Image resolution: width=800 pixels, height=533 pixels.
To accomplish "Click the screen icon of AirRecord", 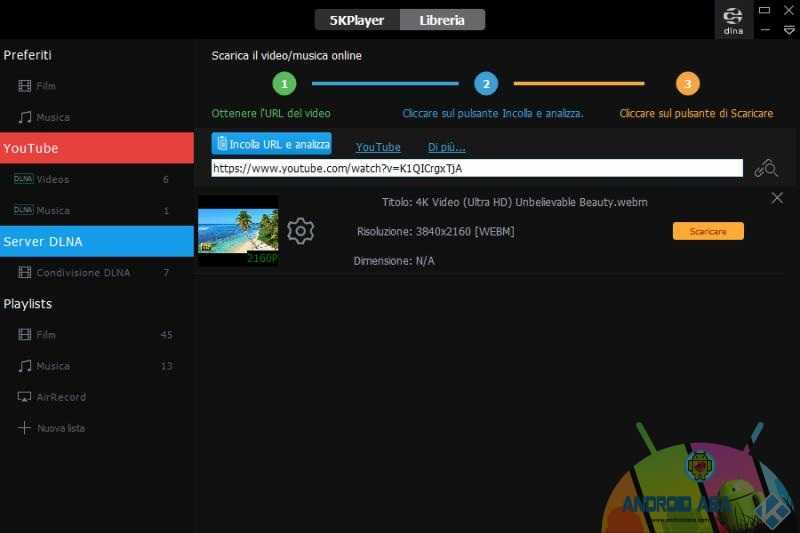I will [24, 397].
